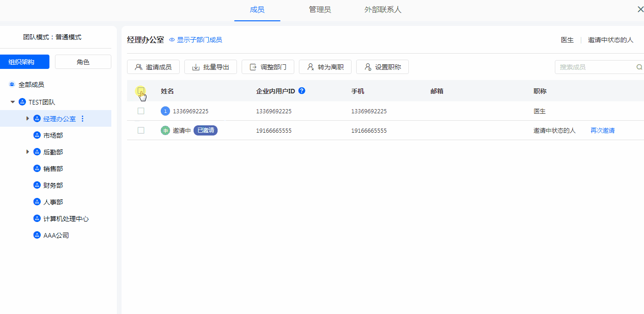Expand the 经理办公室 tree arrow
The height and width of the screenshot is (314, 644).
[28, 119]
